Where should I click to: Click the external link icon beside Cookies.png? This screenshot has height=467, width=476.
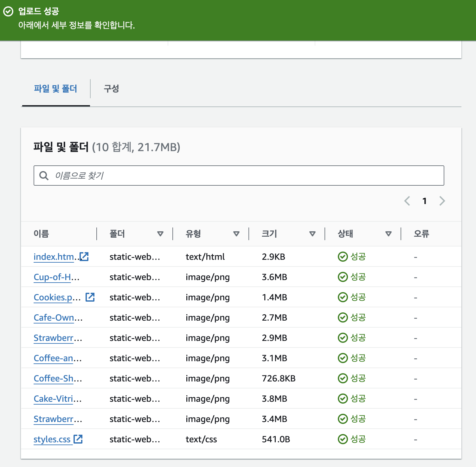click(x=90, y=297)
